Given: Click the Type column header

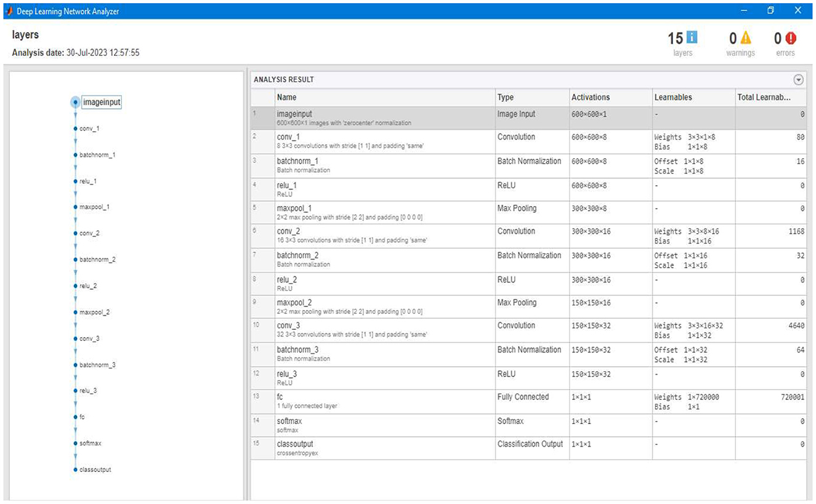Looking at the screenshot, I should point(532,97).
